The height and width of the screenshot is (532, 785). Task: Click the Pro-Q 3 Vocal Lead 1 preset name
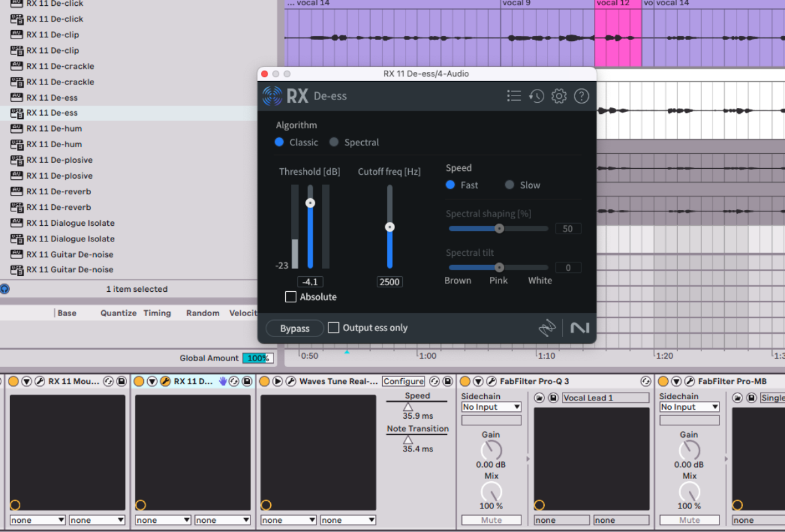coord(606,398)
